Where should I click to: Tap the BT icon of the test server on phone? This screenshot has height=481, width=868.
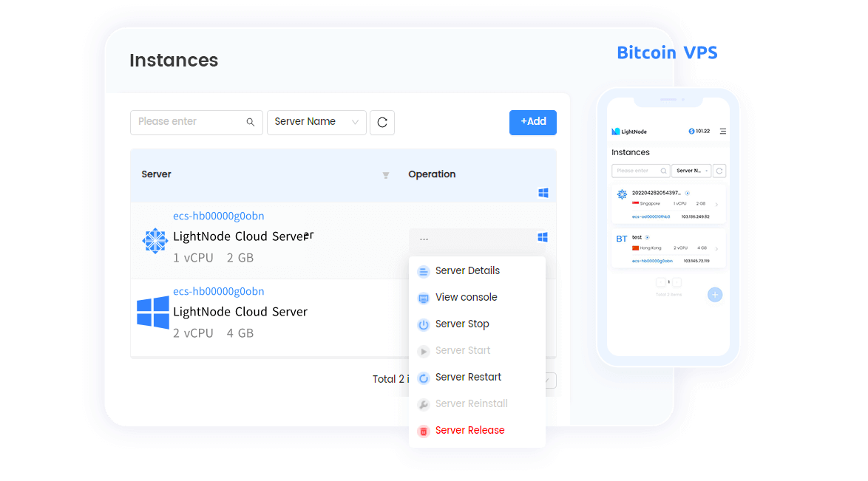coord(622,239)
